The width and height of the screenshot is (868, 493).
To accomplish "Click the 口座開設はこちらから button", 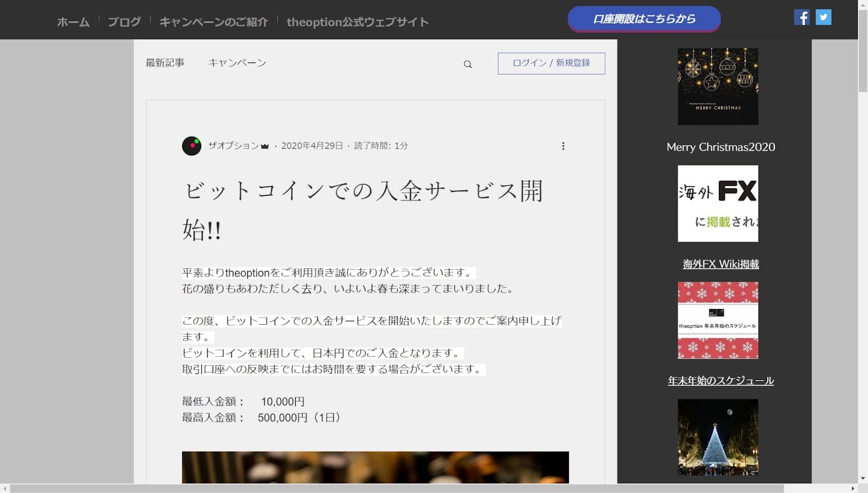I will point(644,19).
